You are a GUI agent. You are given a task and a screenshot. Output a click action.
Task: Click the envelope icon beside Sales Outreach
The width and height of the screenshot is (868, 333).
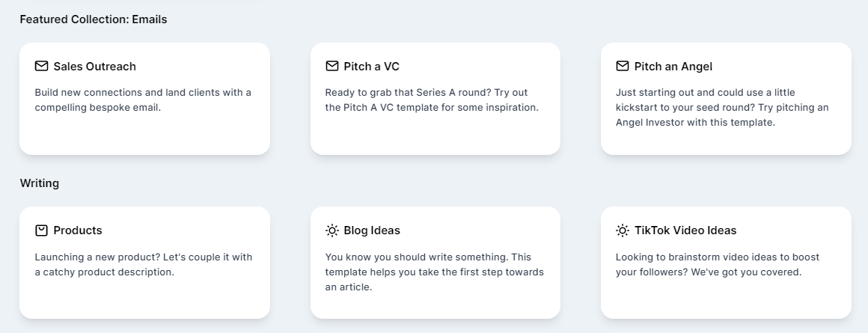42,67
